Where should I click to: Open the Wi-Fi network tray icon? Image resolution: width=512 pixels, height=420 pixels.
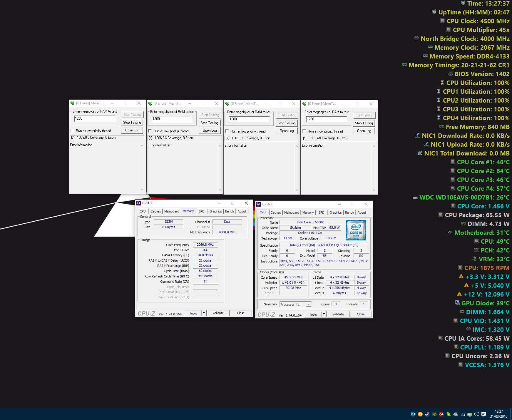click(463, 414)
